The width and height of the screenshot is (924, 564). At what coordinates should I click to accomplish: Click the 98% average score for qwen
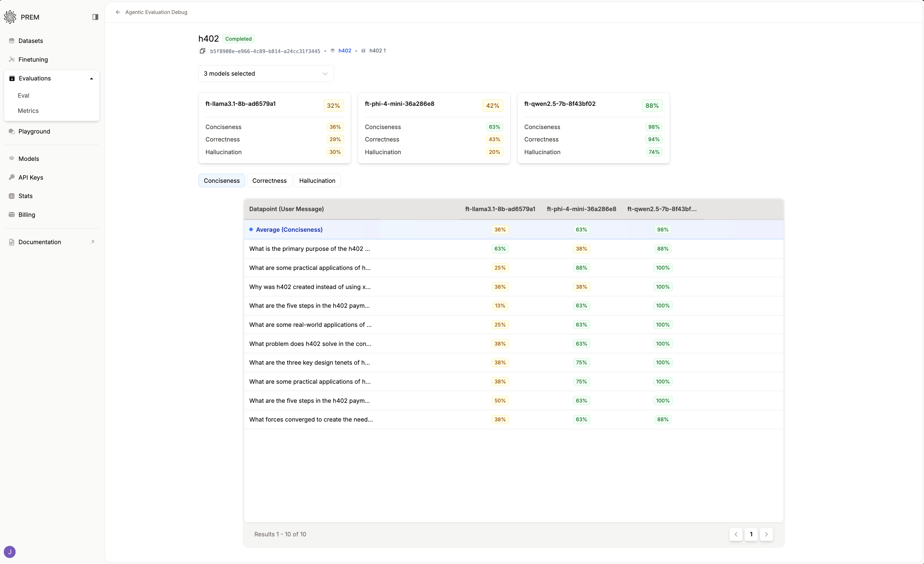tap(663, 230)
